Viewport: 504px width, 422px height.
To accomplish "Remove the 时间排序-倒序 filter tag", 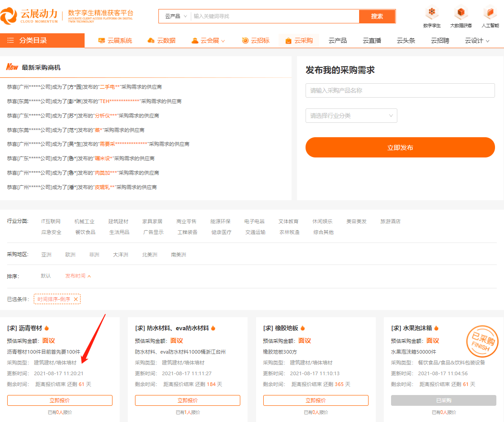I will click(x=76, y=299).
